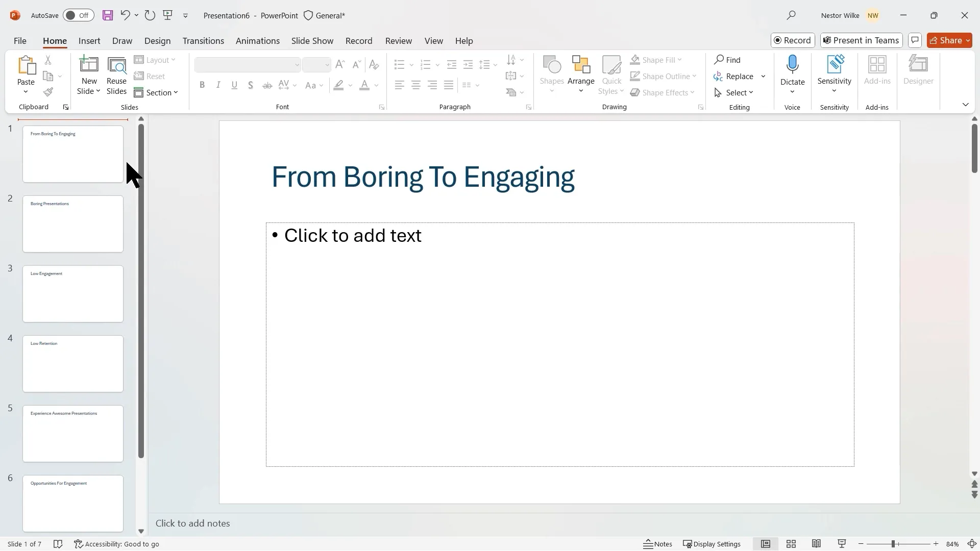Image resolution: width=980 pixels, height=551 pixels.
Task: Switch to Reading View in status bar
Action: (x=816, y=544)
